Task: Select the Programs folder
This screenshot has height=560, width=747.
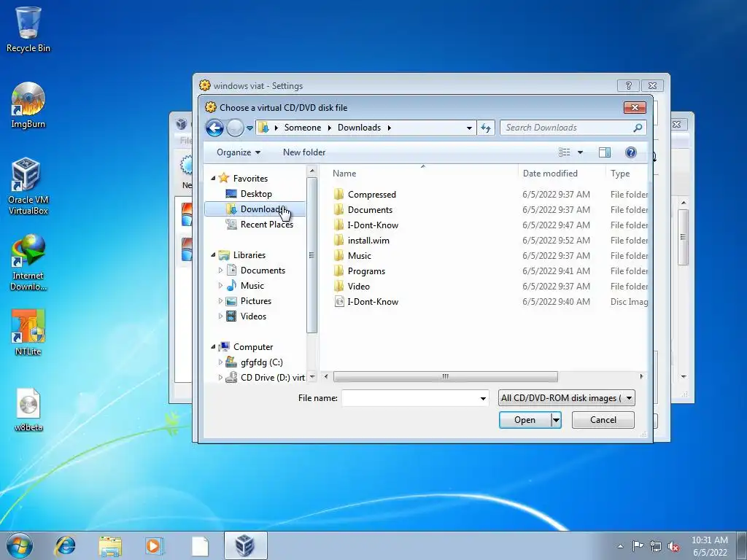Action: tap(366, 271)
